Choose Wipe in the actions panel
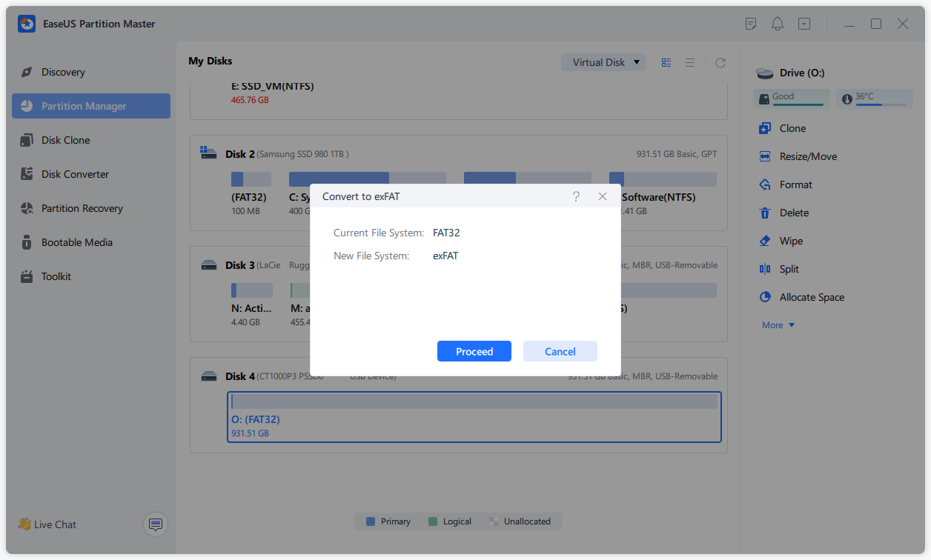This screenshot has height=560, width=931. pyautogui.click(x=791, y=241)
